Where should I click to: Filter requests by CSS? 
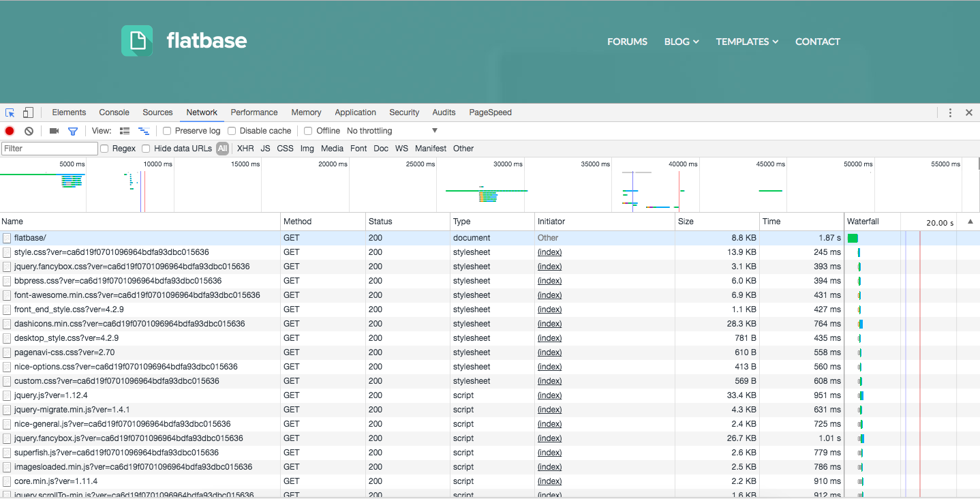click(285, 149)
